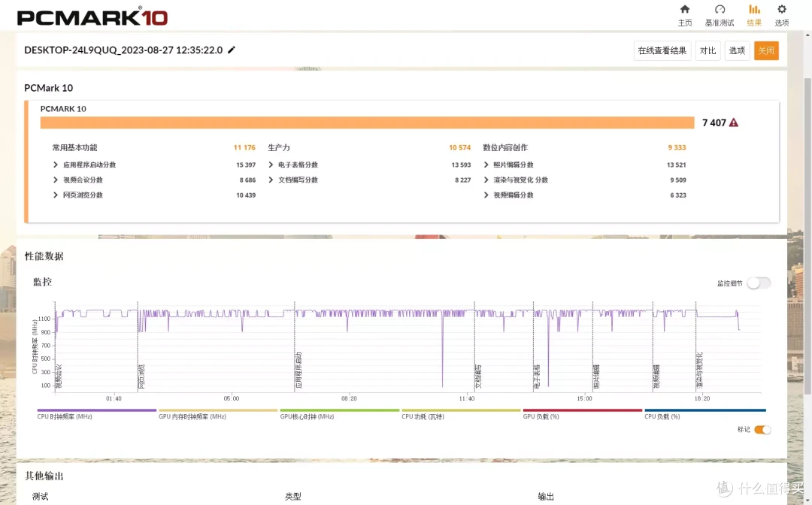Expand 视频编辑分数 row
The height and width of the screenshot is (505, 812).
[x=486, y=195]
